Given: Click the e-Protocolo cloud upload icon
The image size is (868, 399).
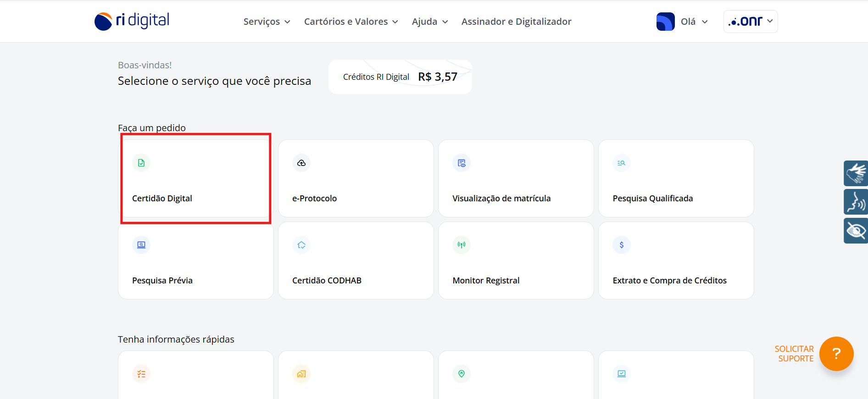Looking at the screenshot, I should tap(301, 163).
